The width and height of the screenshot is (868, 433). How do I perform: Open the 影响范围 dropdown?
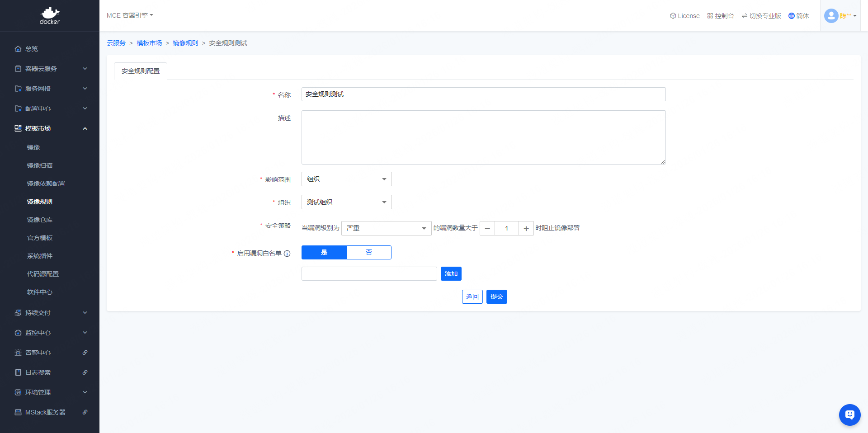coord(346,179)
